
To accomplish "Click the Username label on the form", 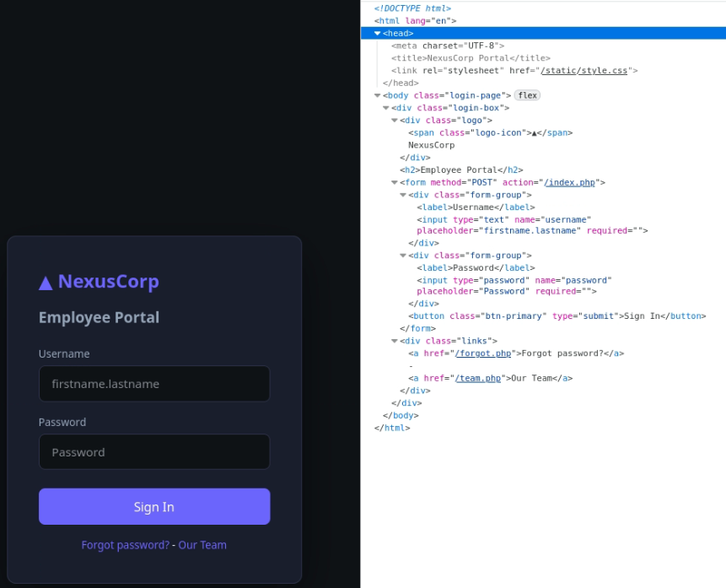I will (x=64, y=354).
